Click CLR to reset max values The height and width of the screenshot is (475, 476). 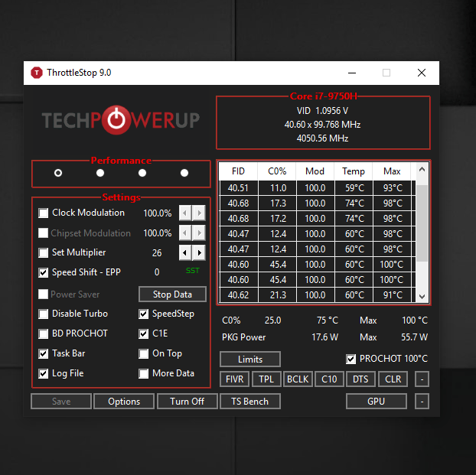click(x=393, y=379)
